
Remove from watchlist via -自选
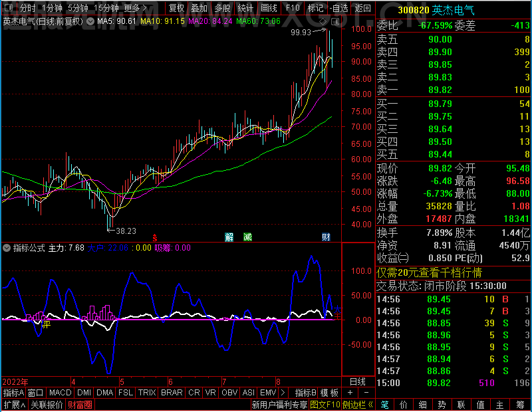(x=338, y=8)
